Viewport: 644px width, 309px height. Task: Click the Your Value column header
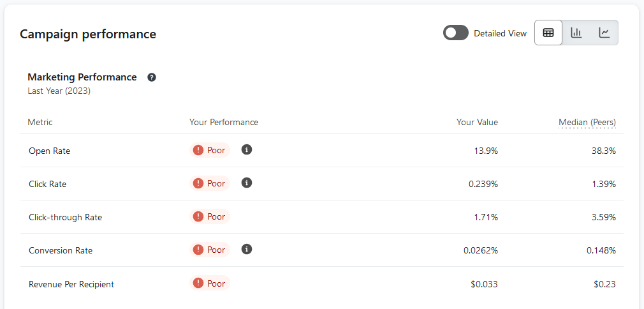point(477,122)
